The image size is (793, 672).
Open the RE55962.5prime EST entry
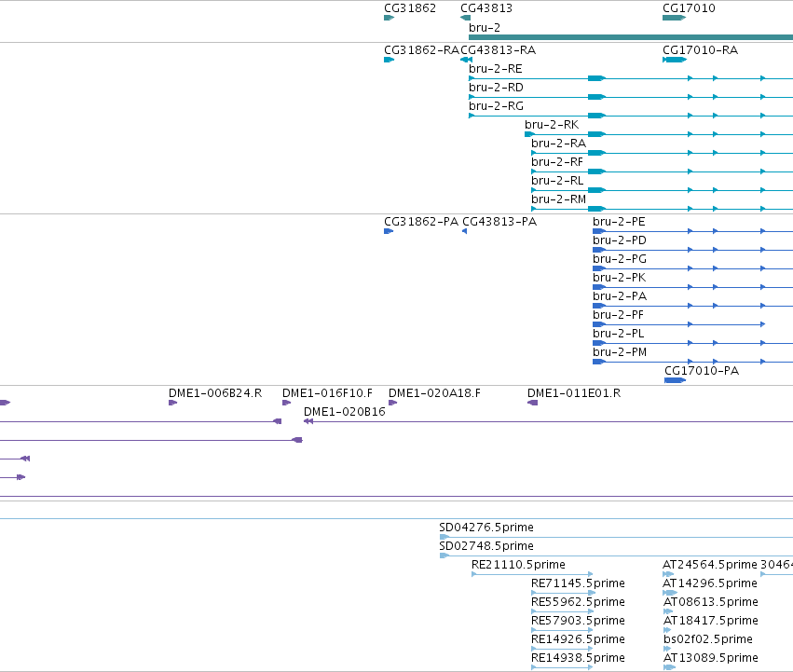(x=578, y=602)
